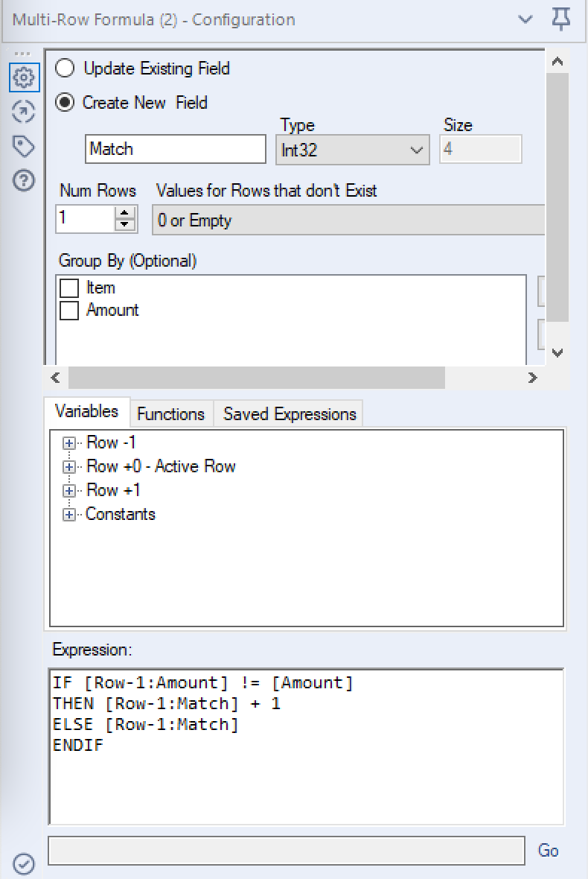Enable Group By for Item

pyautogui.click(x=68, y=288)
